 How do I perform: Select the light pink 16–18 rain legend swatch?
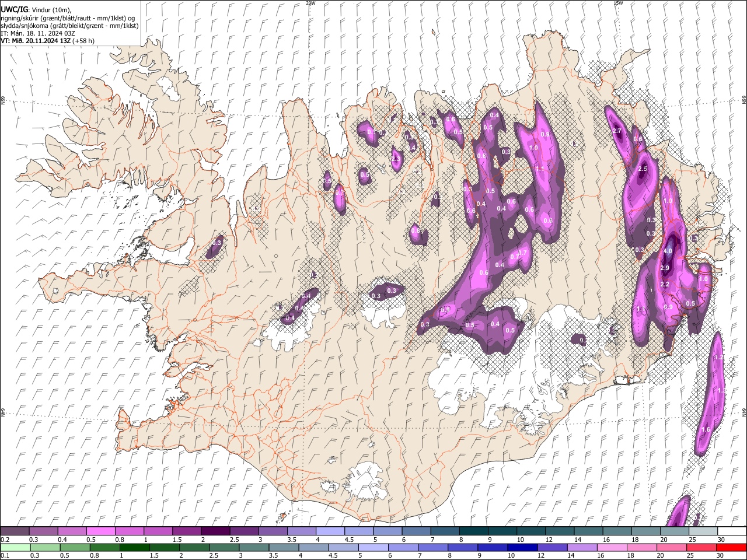tap(612, 548)
